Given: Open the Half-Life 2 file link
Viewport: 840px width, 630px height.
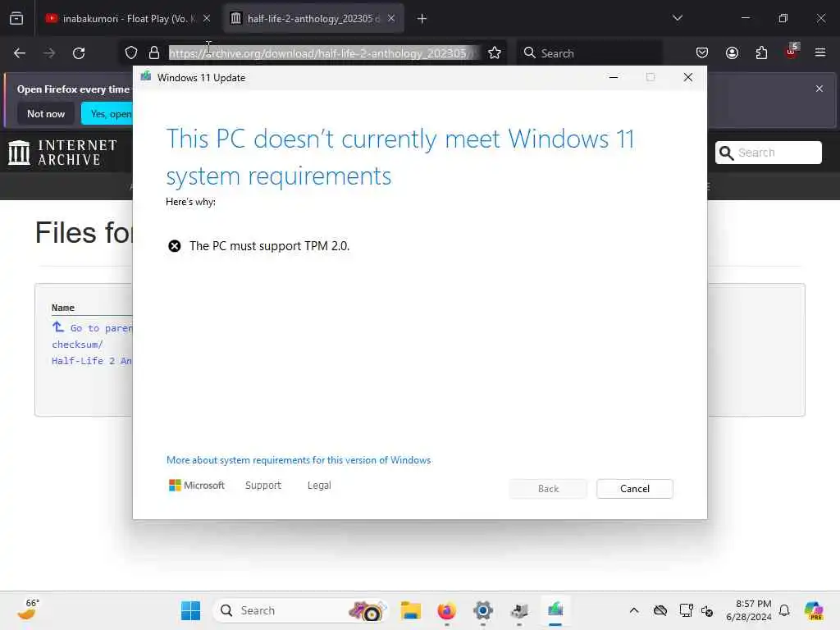Looking at the screenshot, I should point(92,361).
